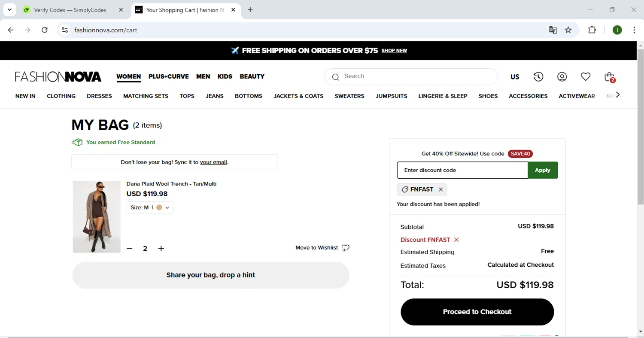Click the search magnifier icon
Screen dimensions: 644x338
tap(336, 77)
